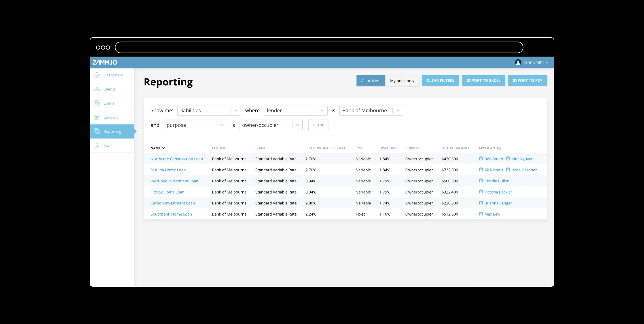This screenshot has width=644, height=324.
Task: Open the purpose field dropdown
Action: (195, 125)
